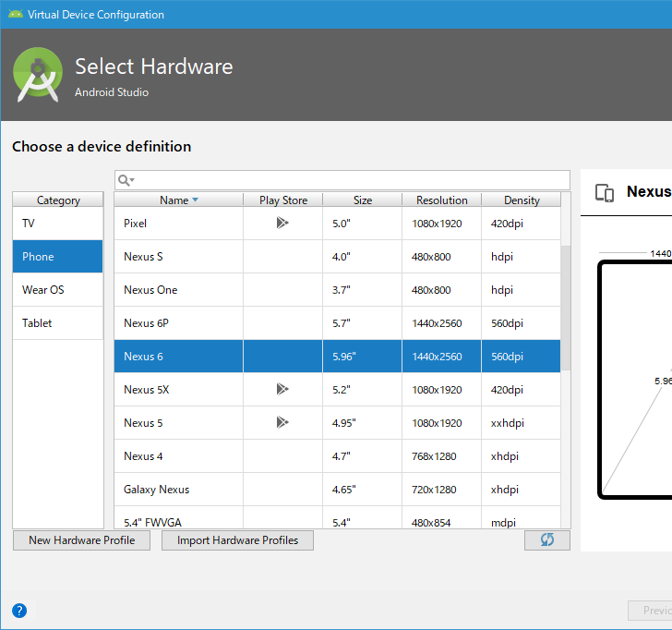
Task: Click the device list vertical scrollbar
Action: pyautogui.click(x=566, y=308)
